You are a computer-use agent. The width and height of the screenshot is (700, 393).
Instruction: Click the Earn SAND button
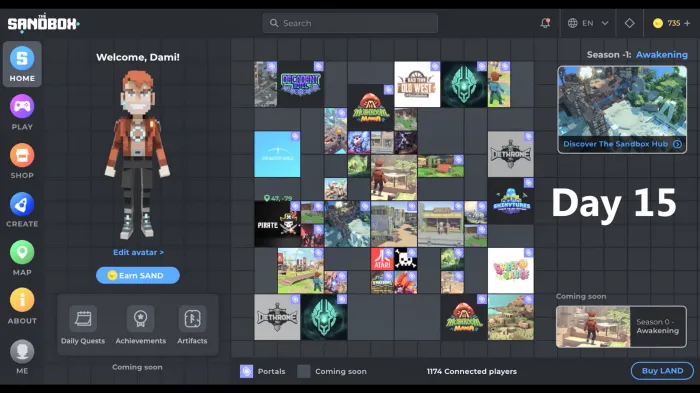[x=138, y=275]
